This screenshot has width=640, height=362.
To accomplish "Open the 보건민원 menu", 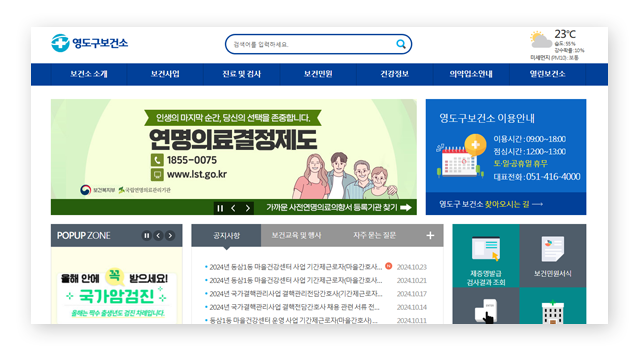I will pyautogui.click(x=318, y=74).
